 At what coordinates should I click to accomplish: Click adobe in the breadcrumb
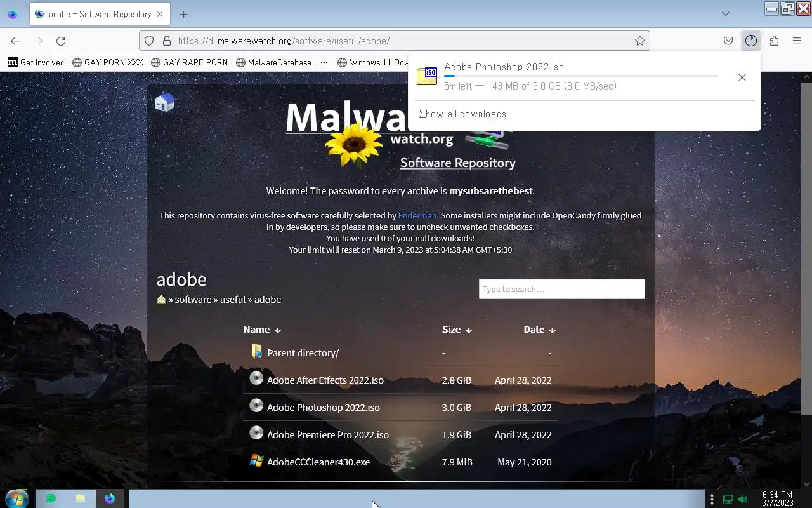coord(267,300)
